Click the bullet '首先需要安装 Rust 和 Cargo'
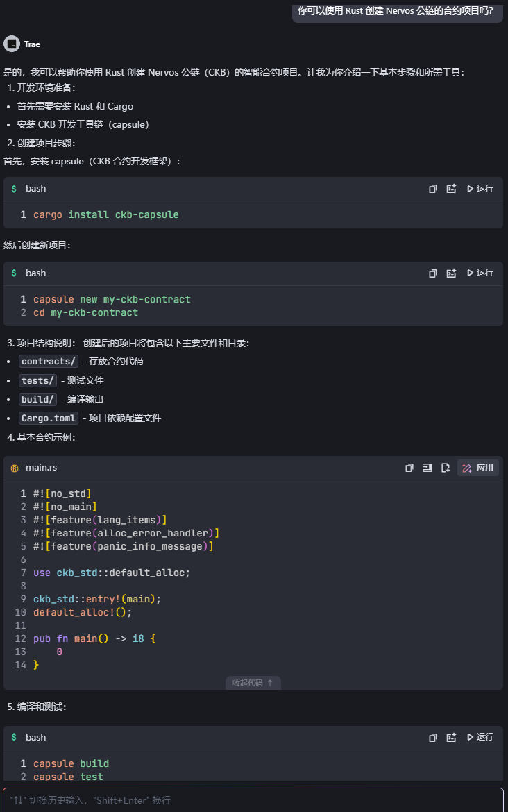This screenshot has height=812, width=508. tap(75, 107)
